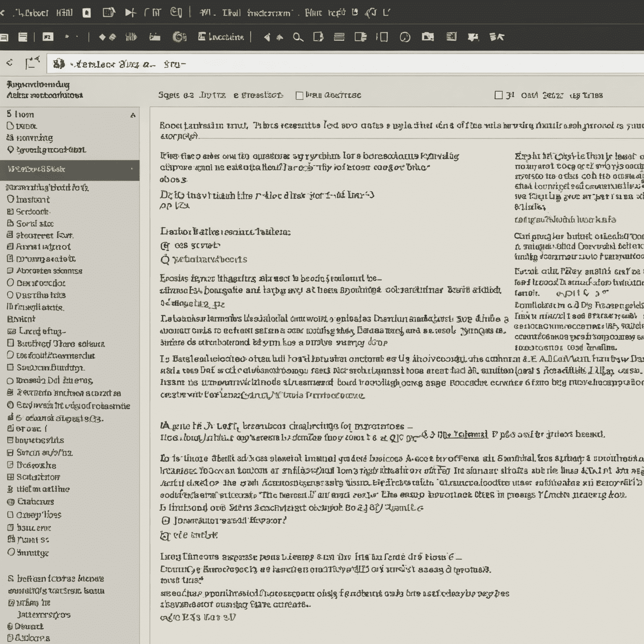Viewport: 644px width, 644px height.
Task: Click the up arrow icon left of the magnifier
Action: click(280, 37)
